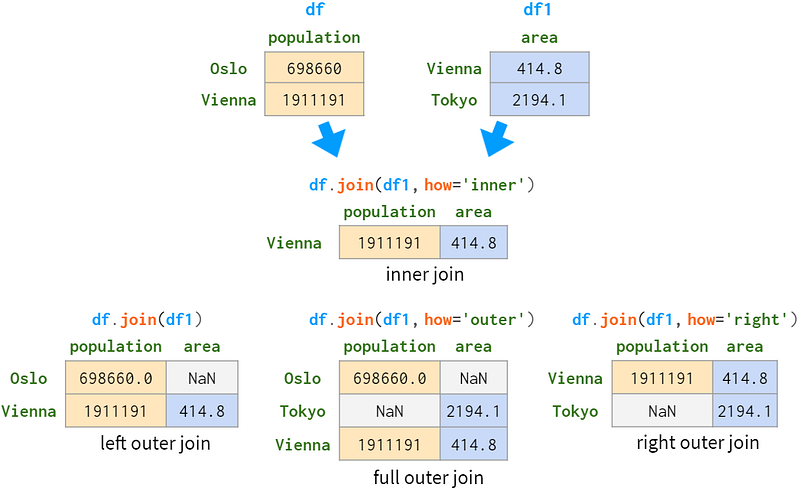Screen dimensions: 800x491
Task: Click the code df.join(df1, how='right')
Action: [685, 320]
